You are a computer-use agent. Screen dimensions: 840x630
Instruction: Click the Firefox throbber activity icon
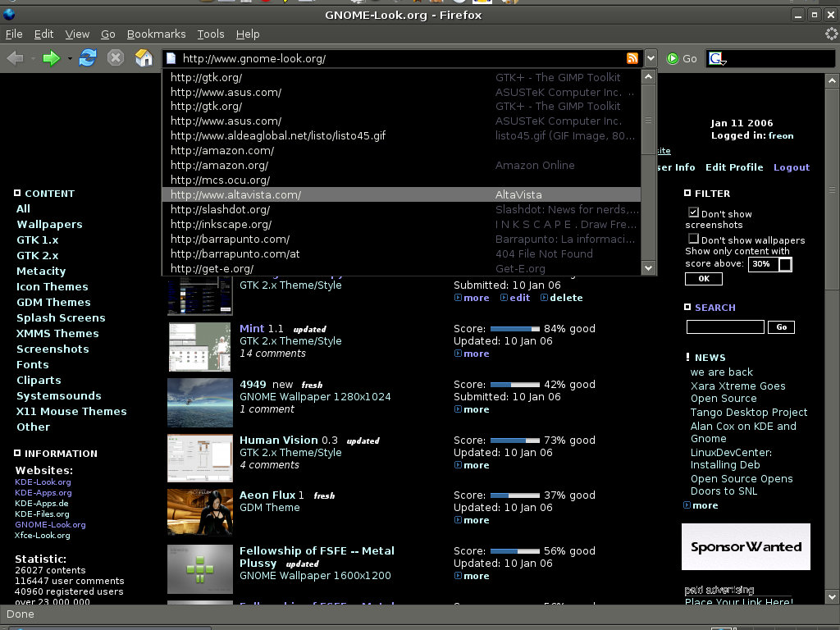click(x=831, y=34)
